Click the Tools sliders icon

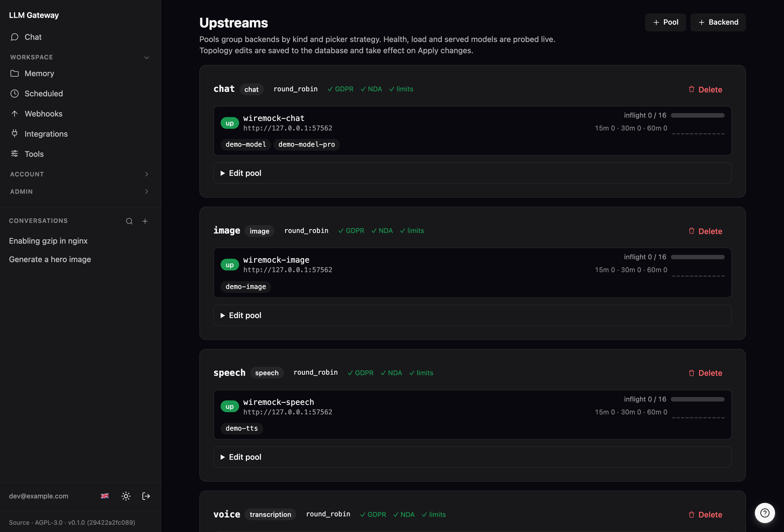coord(15,154)
